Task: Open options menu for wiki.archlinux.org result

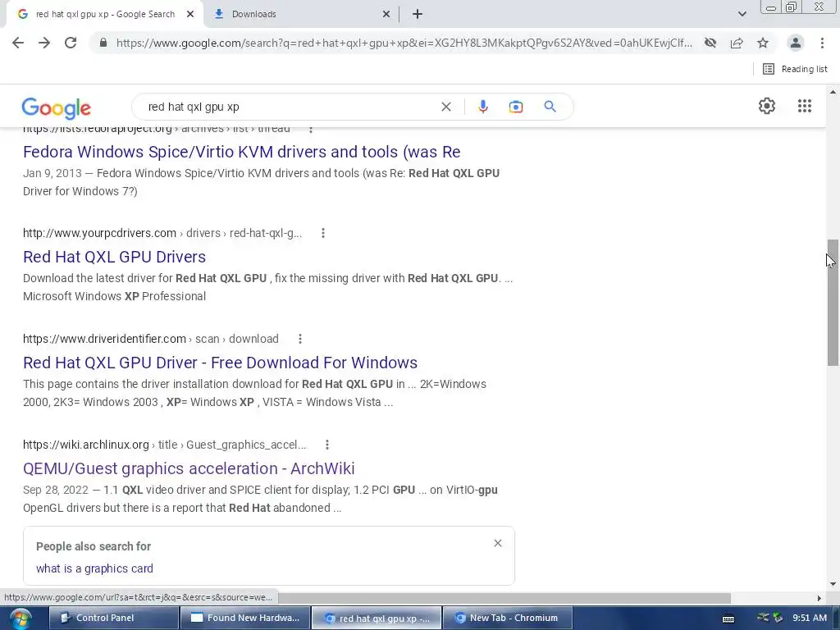Action: tap(326, 445)
